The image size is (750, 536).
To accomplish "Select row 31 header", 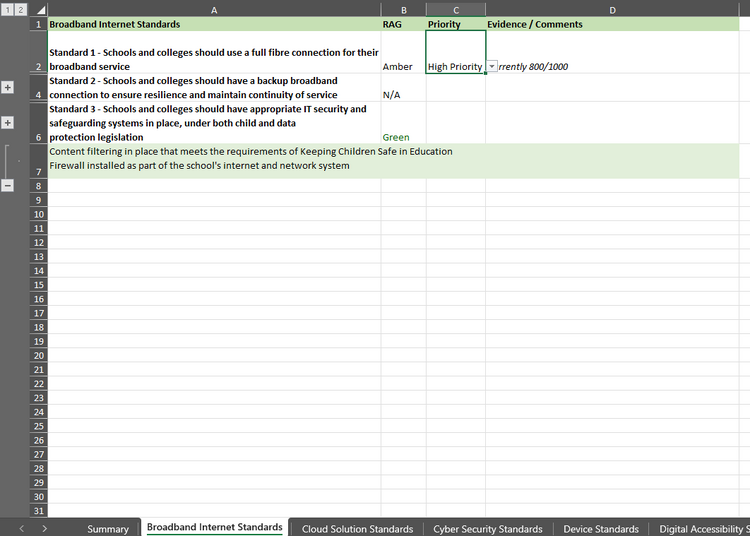I will [38, 511].
